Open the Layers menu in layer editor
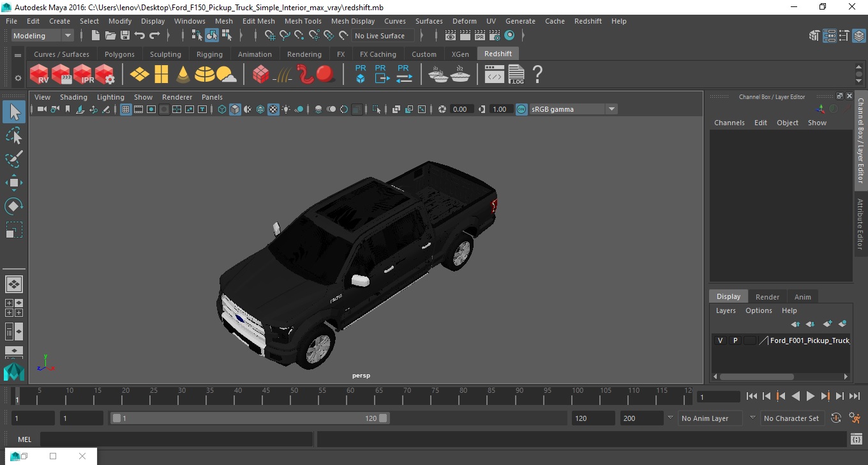 [x=726, y=310]
